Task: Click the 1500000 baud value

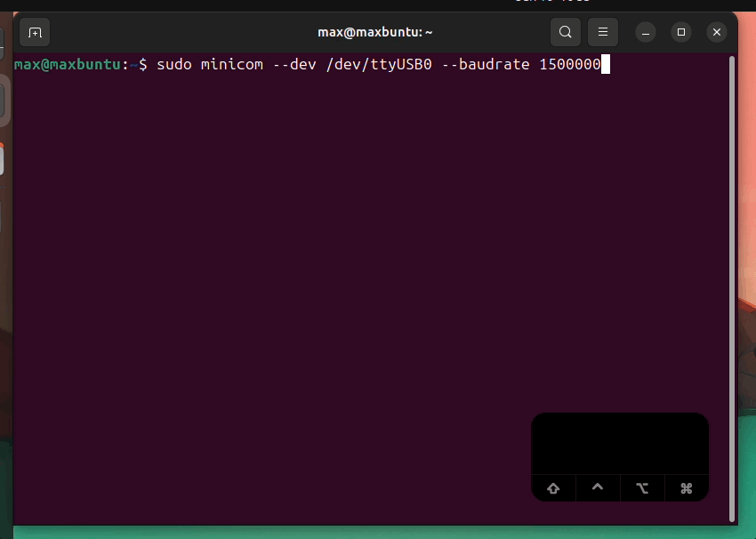Action: [570, 64]
